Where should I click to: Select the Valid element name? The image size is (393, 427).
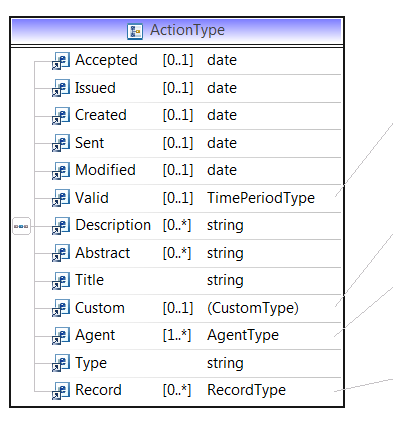92,198
